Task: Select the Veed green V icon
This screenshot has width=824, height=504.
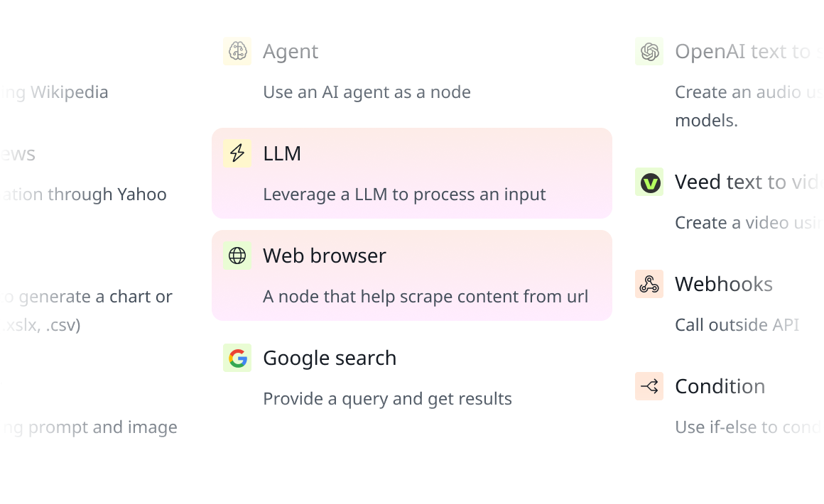Action: (649, 182)
